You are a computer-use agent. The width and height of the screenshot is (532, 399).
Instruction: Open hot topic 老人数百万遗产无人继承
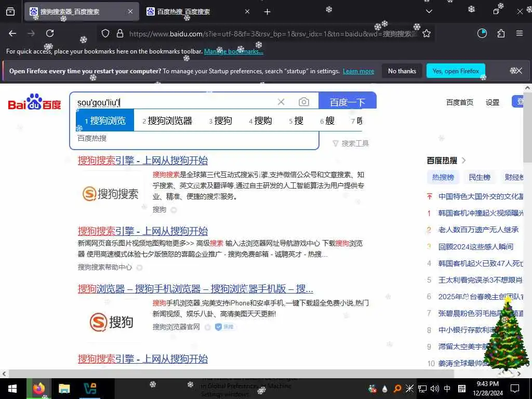[478, 230]
